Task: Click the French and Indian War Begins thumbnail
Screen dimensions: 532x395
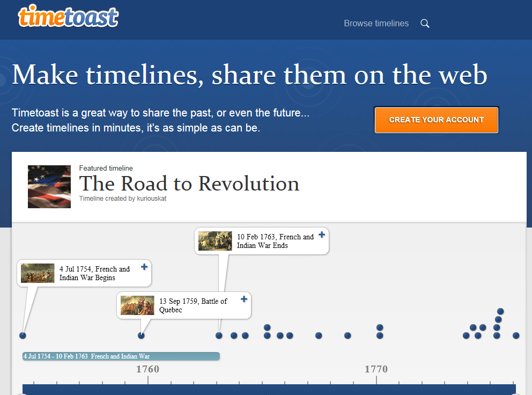Action: (38, 273)
